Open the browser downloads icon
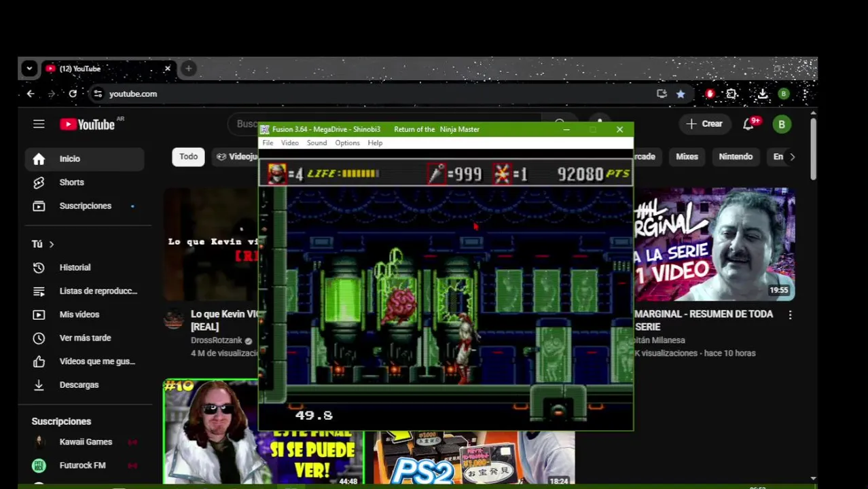 click(x=763, y=94)
